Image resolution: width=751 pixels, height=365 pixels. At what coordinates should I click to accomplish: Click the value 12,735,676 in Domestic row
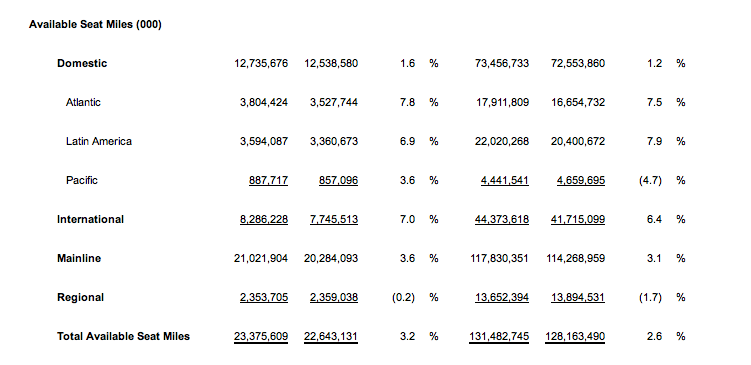pyautogui.click(x=261, y=63)
